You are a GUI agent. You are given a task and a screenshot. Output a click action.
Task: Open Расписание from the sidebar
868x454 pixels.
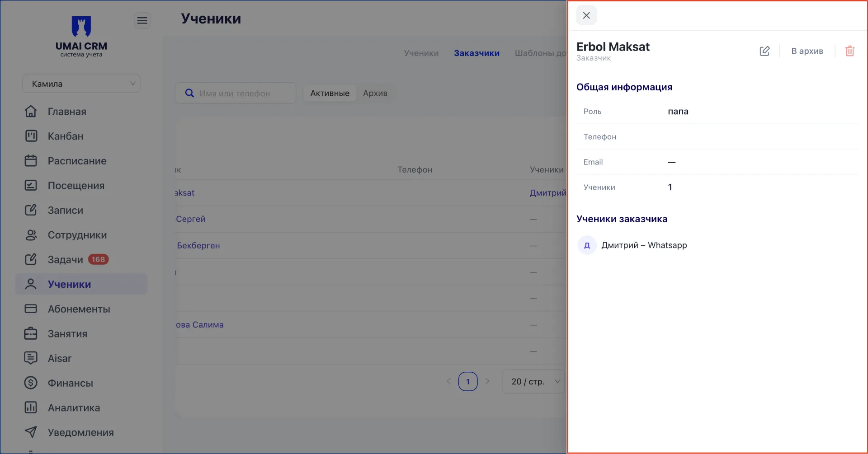click(77, 161)
